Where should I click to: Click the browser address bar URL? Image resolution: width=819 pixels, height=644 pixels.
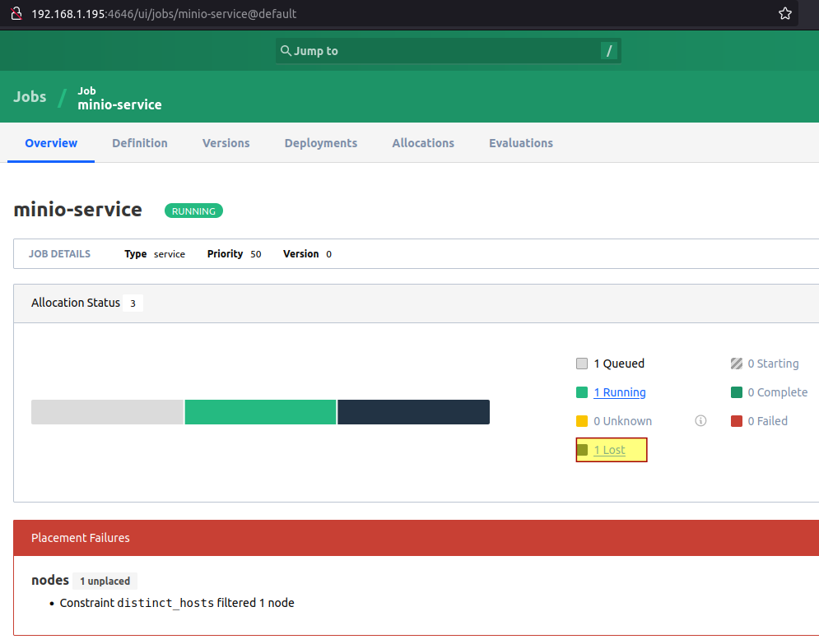(164, 13)
